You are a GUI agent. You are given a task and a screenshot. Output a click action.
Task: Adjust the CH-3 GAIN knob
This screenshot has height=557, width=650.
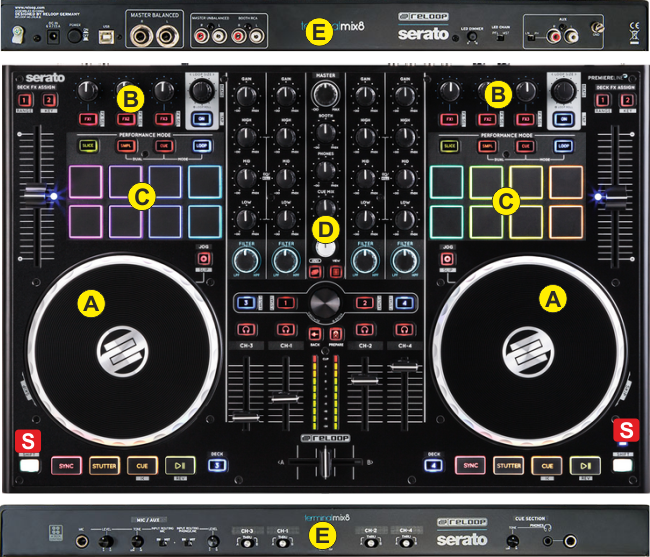[x=246, y=96]
